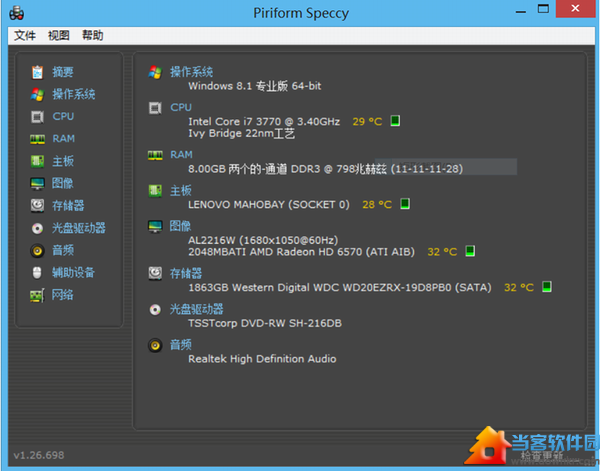Click the 音频 heading icon in summary
The width and height of the screenshot is (600, 471).
pos(155,345)
